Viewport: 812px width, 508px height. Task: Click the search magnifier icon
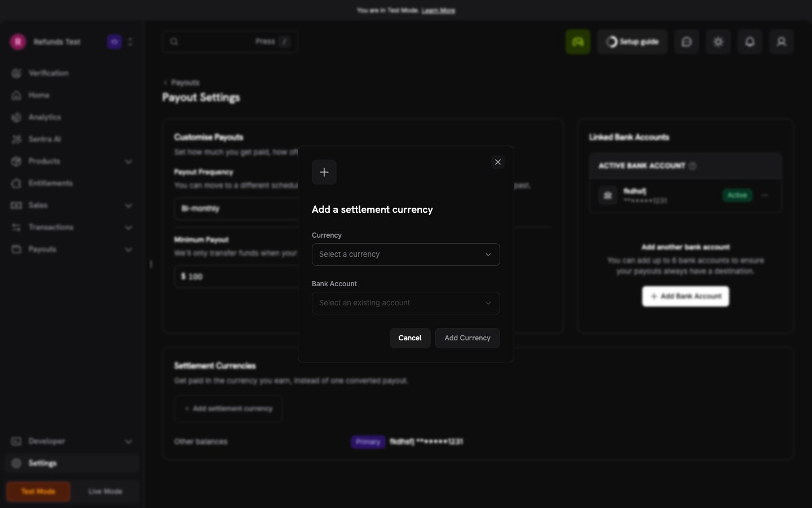coord(174,42)
